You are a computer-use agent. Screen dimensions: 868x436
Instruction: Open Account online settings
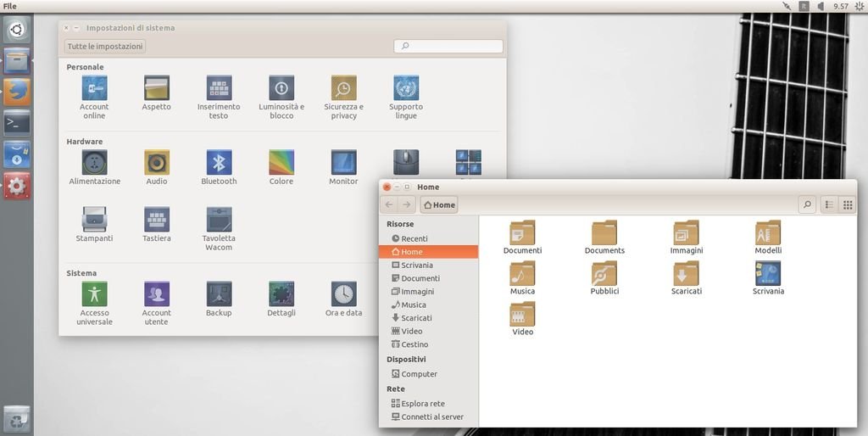point(94,88)
